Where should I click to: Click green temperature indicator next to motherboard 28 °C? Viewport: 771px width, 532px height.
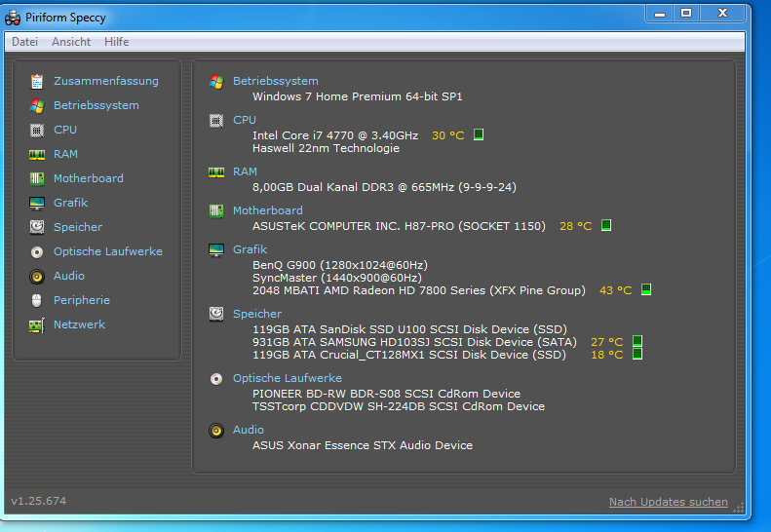pyautogui.click(x=606, y=225)
